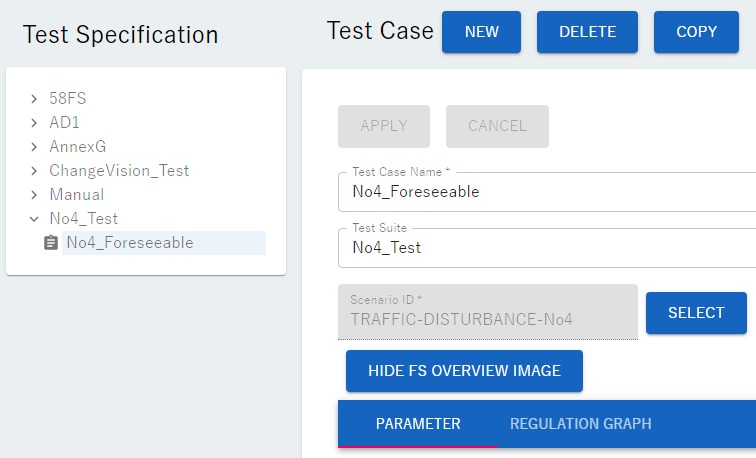
Task: Hide the FS overview image
Action: pyautogui.click(x=464, y=371)
